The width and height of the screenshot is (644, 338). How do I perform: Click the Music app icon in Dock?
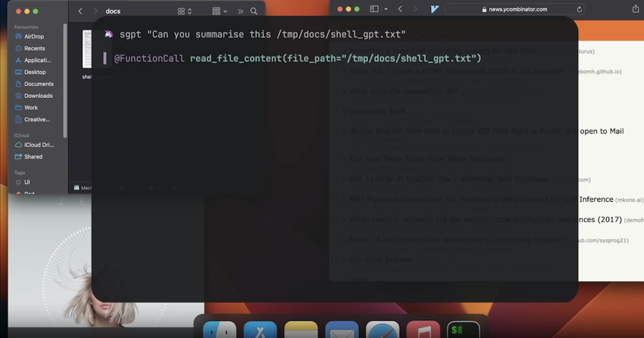pyautogui.click(x=423, y=329)
